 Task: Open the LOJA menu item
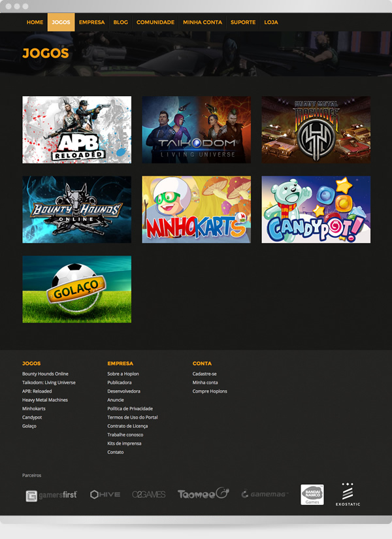271,22
